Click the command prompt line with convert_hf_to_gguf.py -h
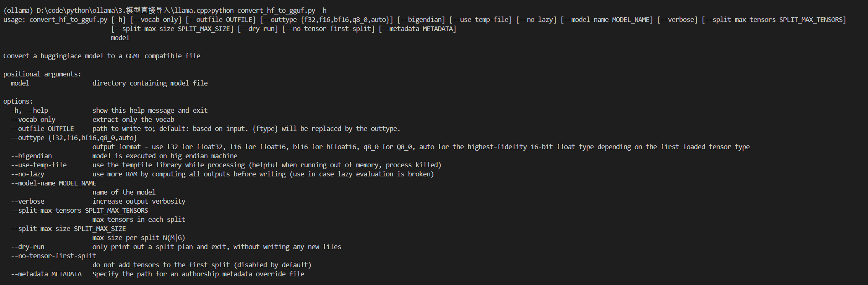The height and width of the screenshot is (285, 868). click(165, 10)
